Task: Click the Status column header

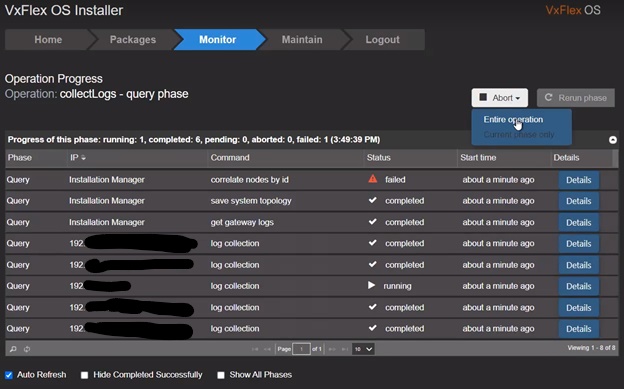Action: pos(378,158)
